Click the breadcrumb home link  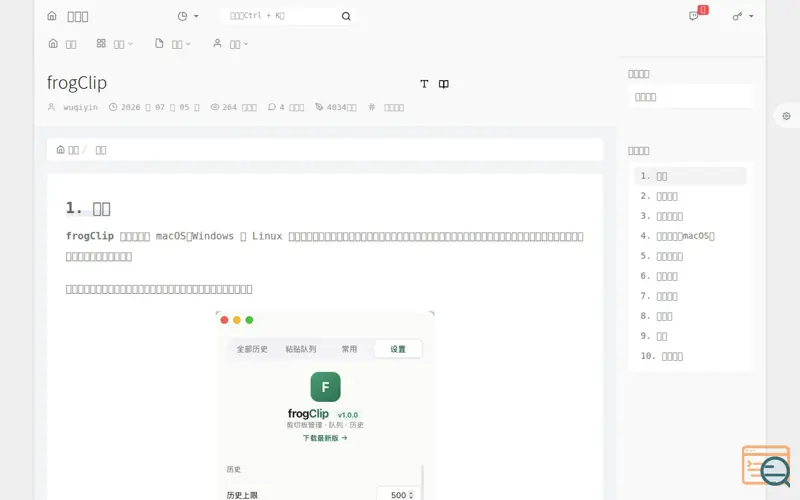pos(67,149)
